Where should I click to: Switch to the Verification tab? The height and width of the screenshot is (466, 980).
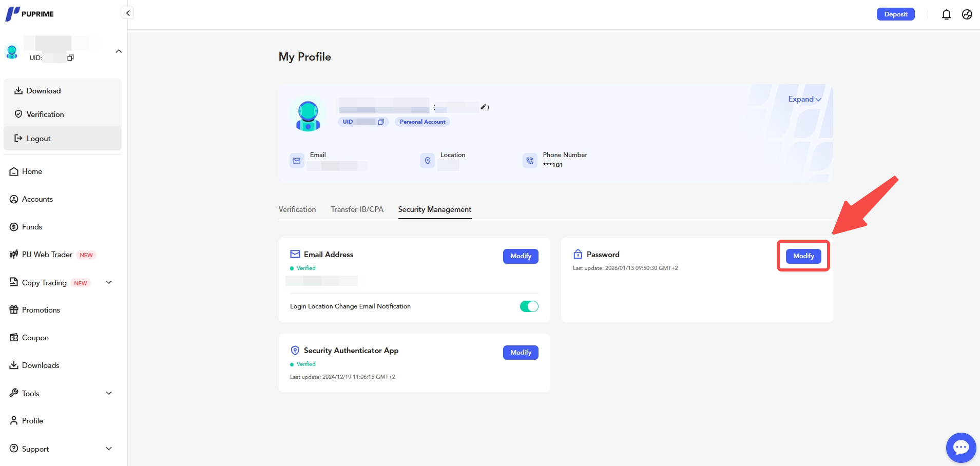point(297,209)
